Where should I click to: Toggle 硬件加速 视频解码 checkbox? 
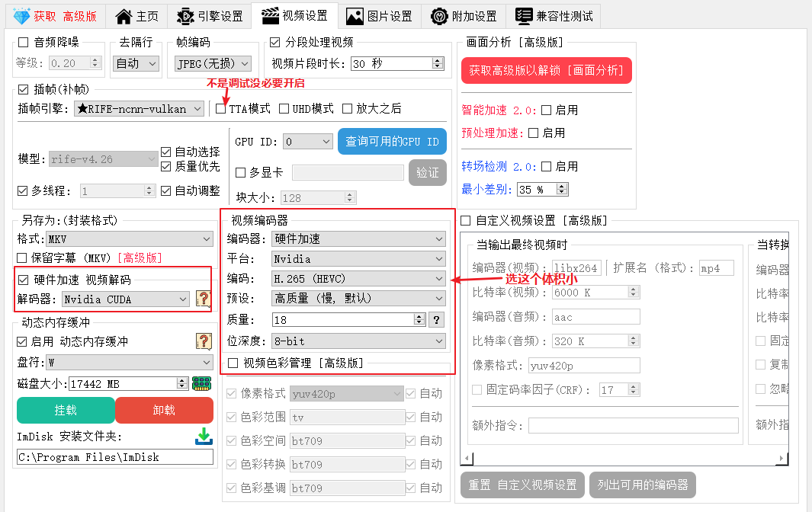pyautogui.click(x=24, y=280)
